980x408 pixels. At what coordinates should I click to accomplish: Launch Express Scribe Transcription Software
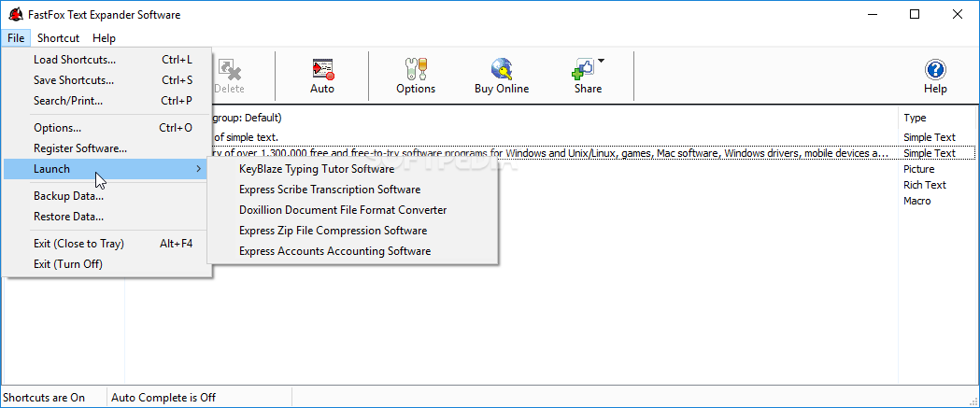[x=352, y=190]
